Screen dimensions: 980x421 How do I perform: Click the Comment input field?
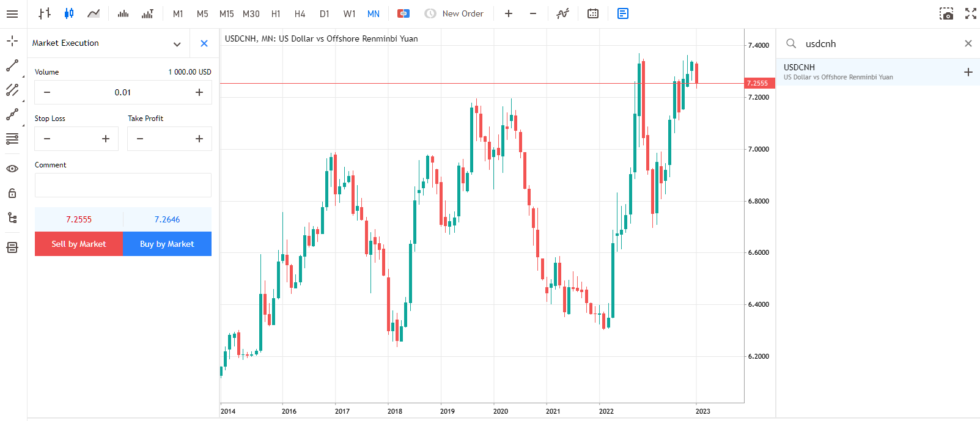(123, 185)
